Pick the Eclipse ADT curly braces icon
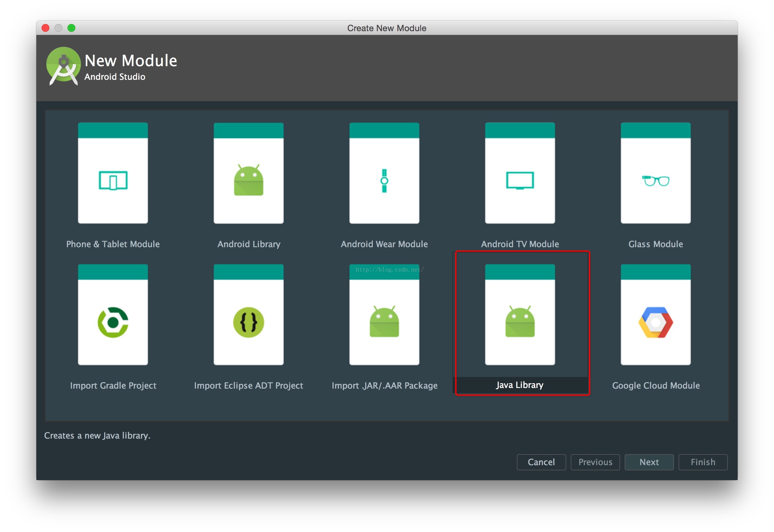The height and width of the screenshot is (532, 774). click(x=249, y=322)
